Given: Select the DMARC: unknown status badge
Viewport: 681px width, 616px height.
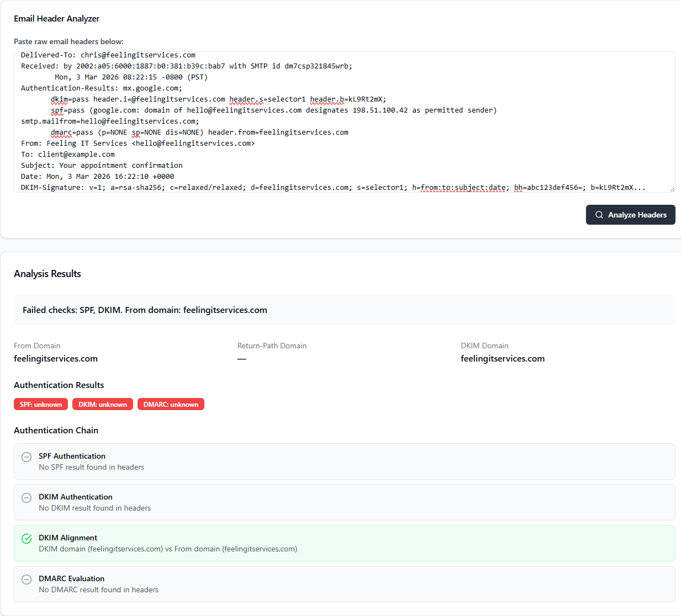Looking at the screenshot, I should (171, 404).
